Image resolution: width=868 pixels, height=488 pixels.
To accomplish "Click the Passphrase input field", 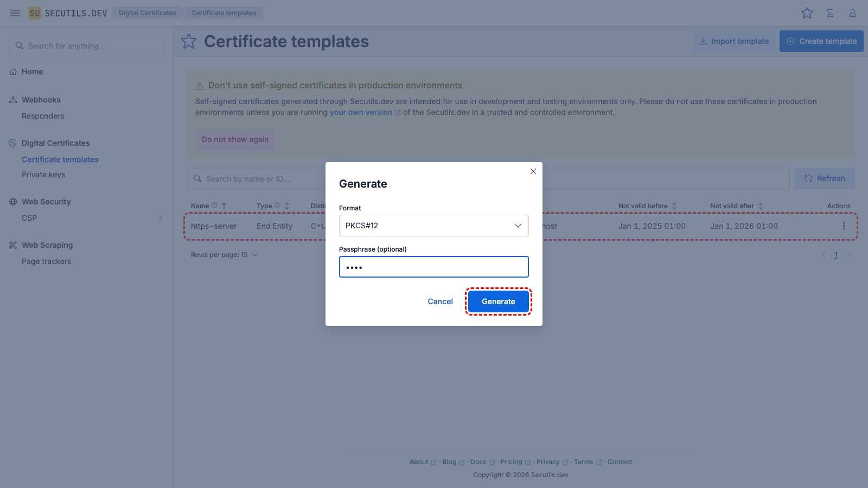I will (433, 267).
